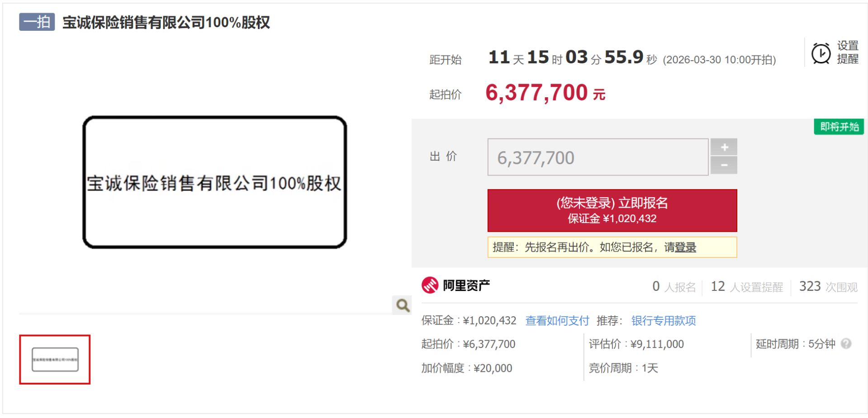The image size is (868, 418).
Task: Click the listing title 宝诚保险销售有限公司100%股权
Action: tap(166, 22)
